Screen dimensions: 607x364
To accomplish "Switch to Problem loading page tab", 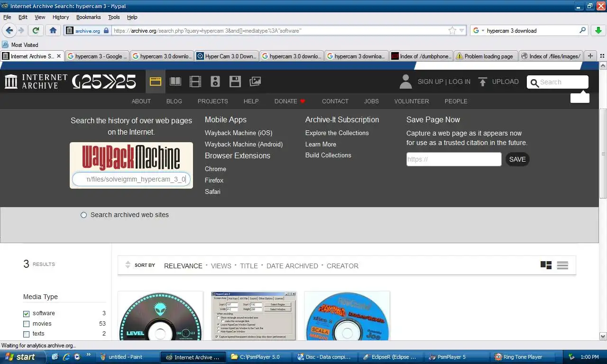I will pos(486,56).
